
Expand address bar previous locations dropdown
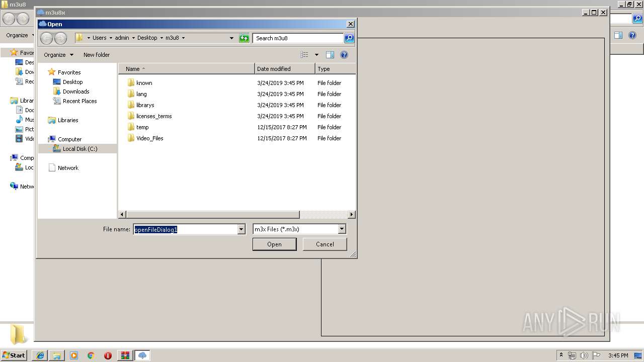(231, 38)
